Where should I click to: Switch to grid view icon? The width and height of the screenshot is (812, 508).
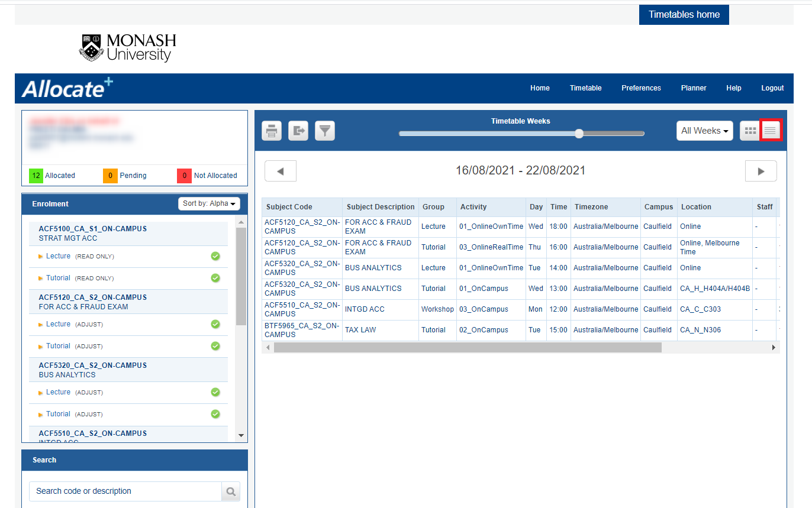(x=750, y=131)
